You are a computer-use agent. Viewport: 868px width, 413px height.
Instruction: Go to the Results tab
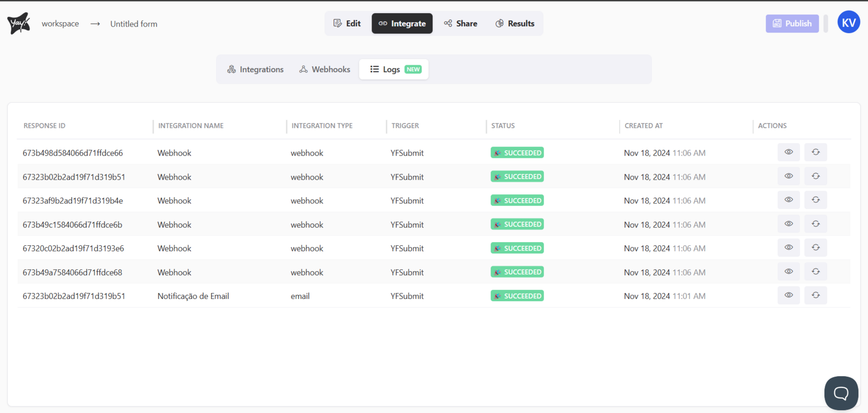pos(515,23)
